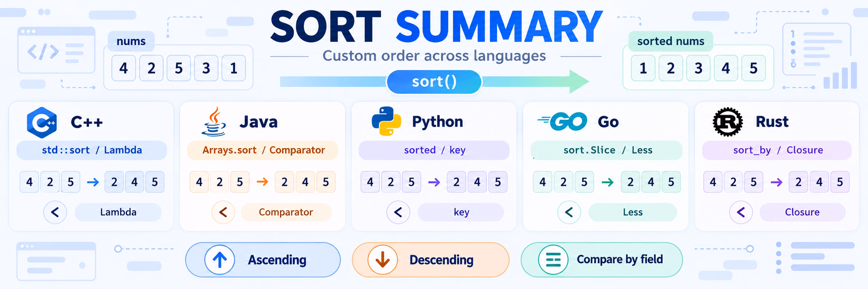The image size is (868, 289).
Task: Select the Compare by field button
Action: [601, 260]
